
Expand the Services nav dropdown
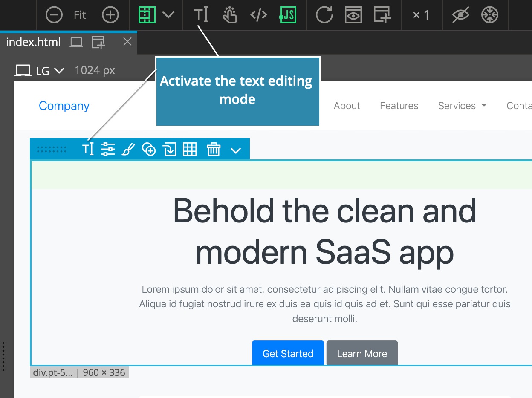(463, 106)
